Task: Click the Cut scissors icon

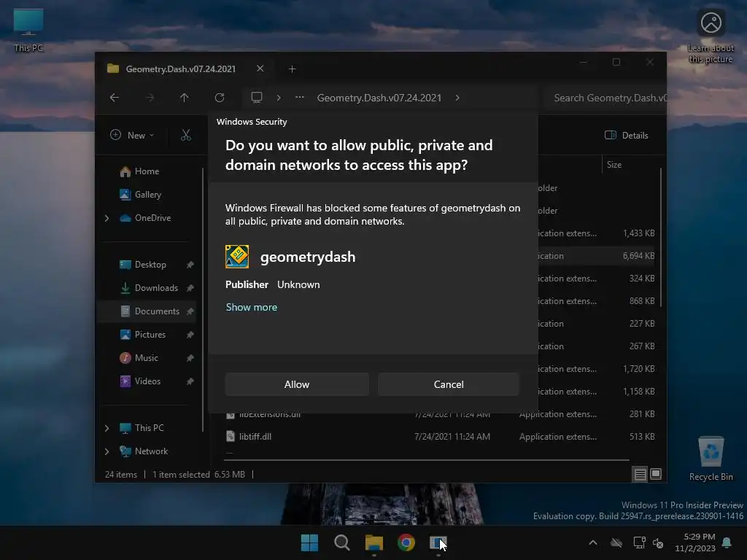Action: 186,135
